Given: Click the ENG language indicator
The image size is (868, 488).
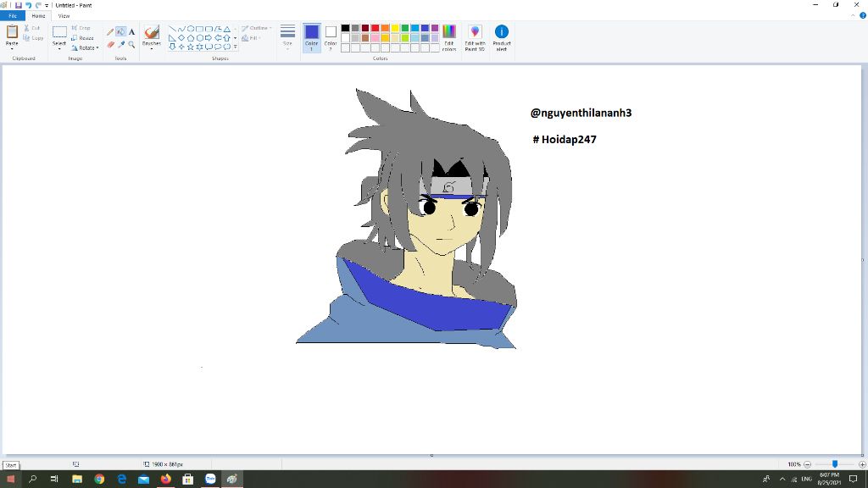Looking at the screenshot, I should [x=807, y=480].
